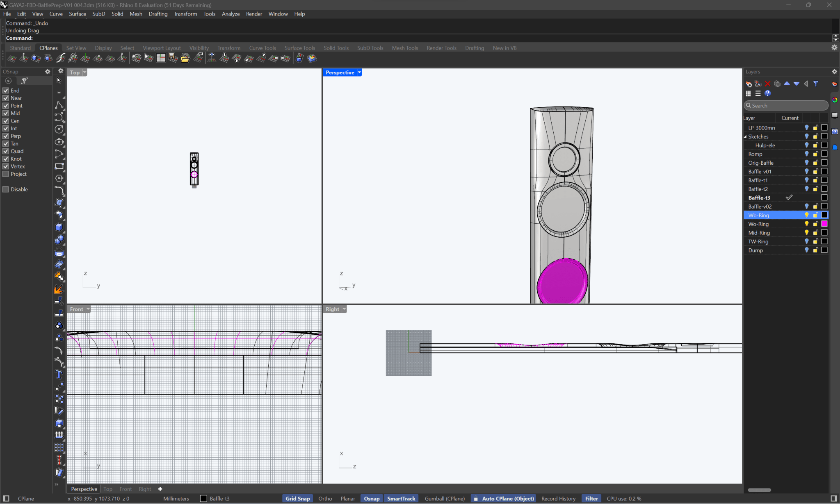Open Layers panel help question mark icon

click(767, 93)
